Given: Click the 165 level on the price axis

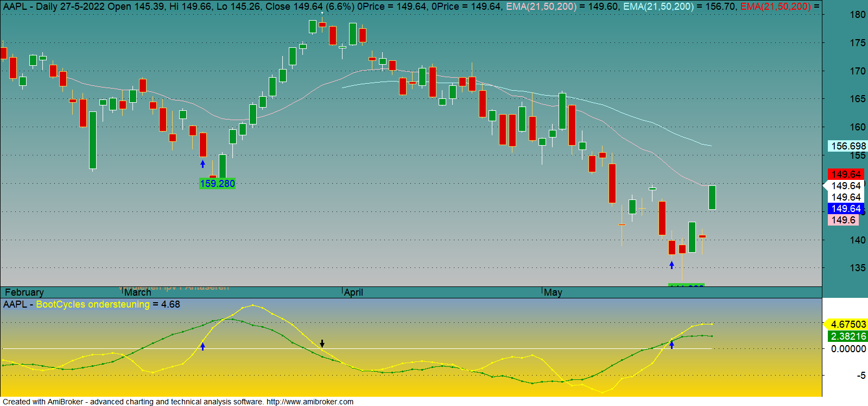Looking at the screenshot, I should (858, 99).
